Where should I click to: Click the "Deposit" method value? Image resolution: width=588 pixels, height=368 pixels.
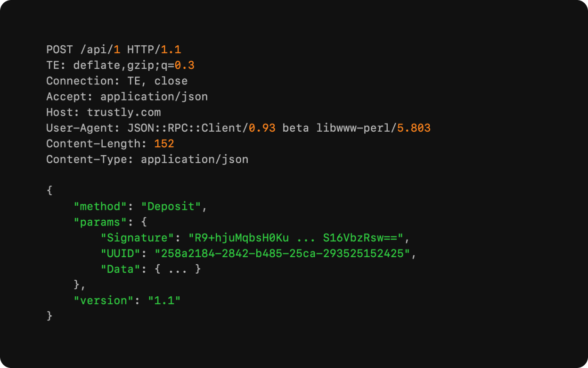(171, 206)
